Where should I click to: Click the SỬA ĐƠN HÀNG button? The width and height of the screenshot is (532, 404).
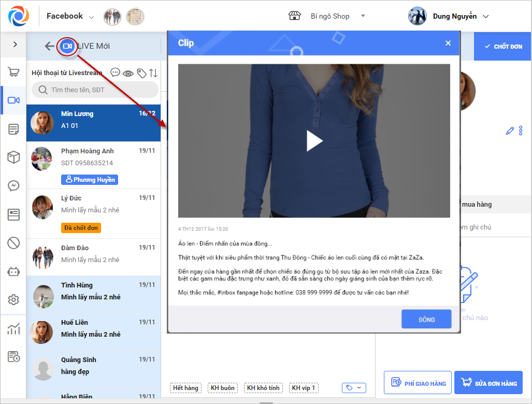[488, 383]
